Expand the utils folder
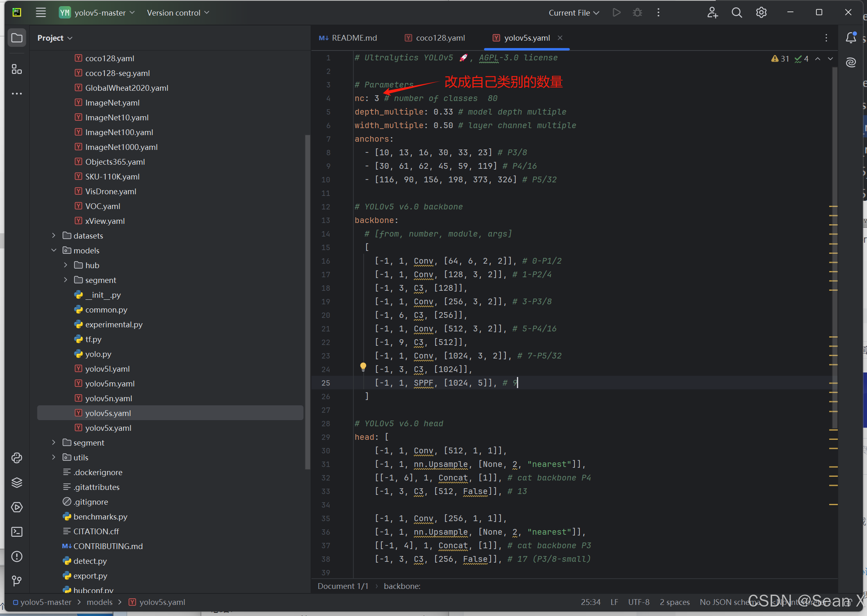 (54, 457)
